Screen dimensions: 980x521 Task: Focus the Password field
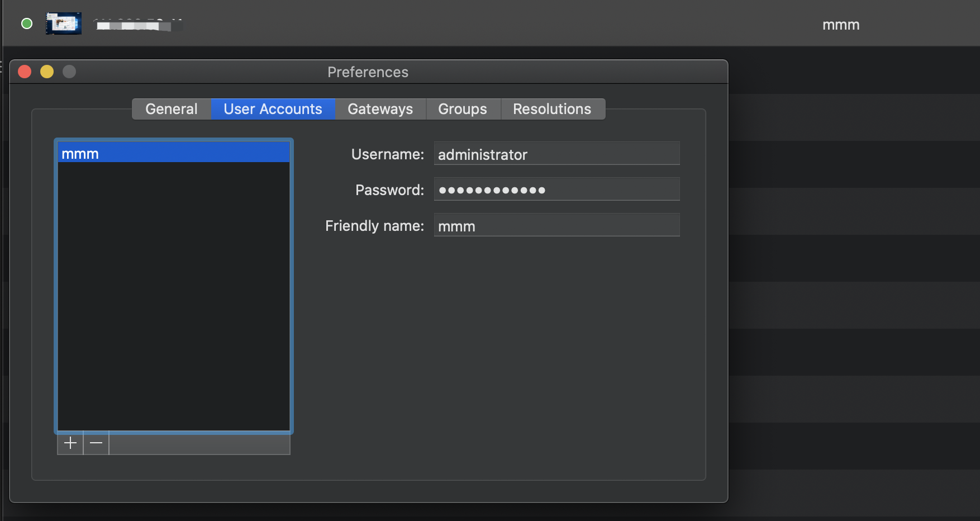557,190
